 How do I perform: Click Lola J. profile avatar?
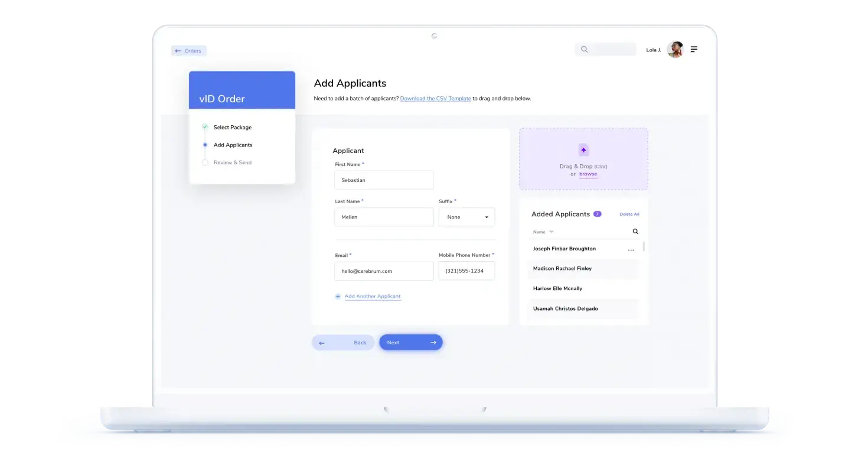675,50
